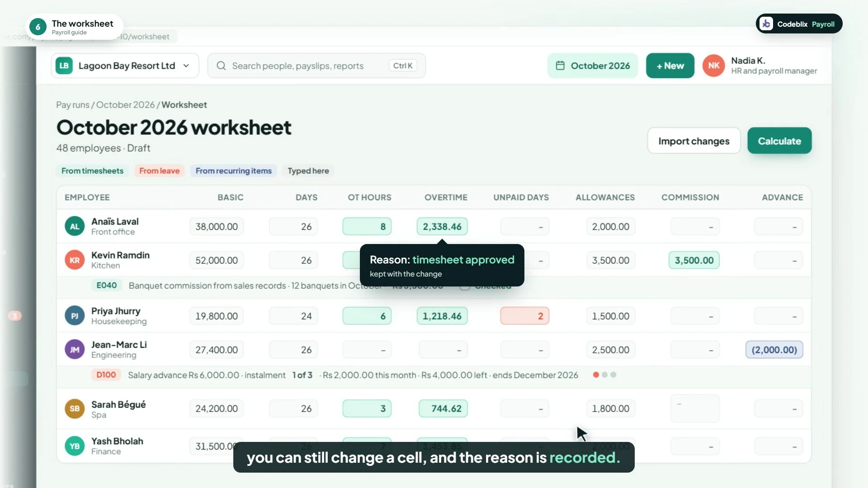Viewport: 868px width, 488px height.
Task: Focus the search people, payslips, reports field
Action: 316,66
